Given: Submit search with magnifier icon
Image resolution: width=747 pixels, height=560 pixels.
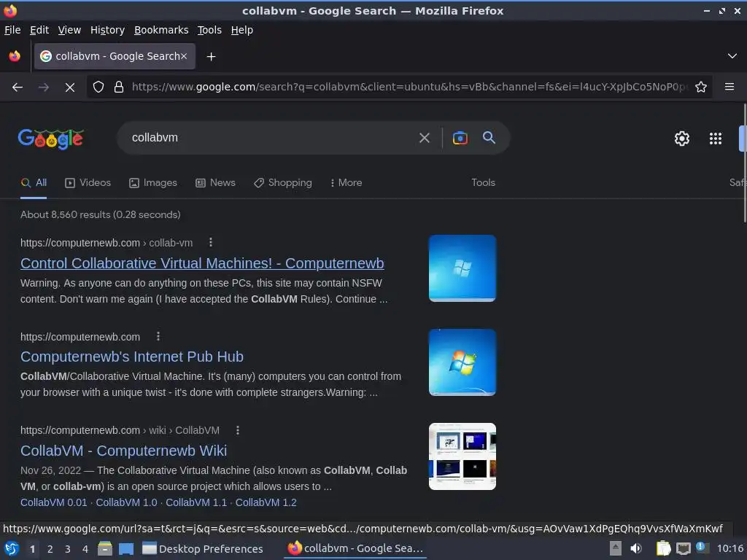Looking at the screenshot, I should (489, 138).
